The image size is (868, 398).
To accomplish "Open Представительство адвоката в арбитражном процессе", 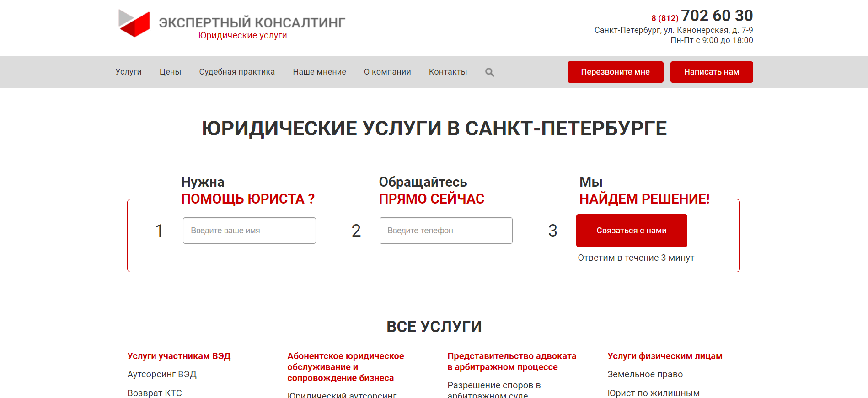I will (x=512, y=361).
